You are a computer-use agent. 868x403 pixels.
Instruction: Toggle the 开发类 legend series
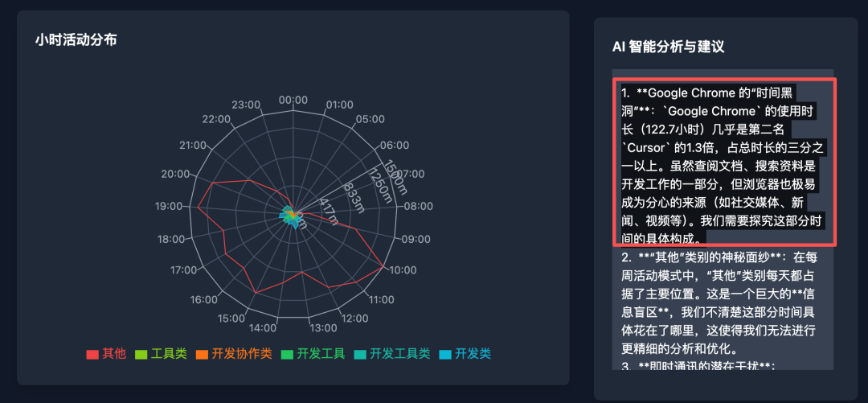[465, 354]
